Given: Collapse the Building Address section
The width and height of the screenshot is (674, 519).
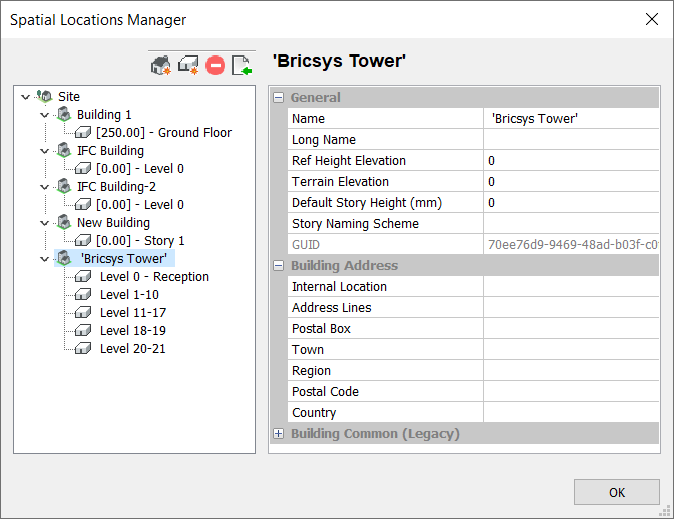Looking at the screenshot, I should pyautogui.click(x=279, y=266).
